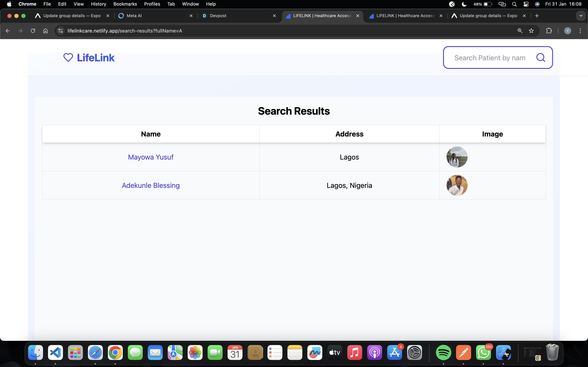
Task: Click the LifeLink heart logo
Action: tap(68, 58)
